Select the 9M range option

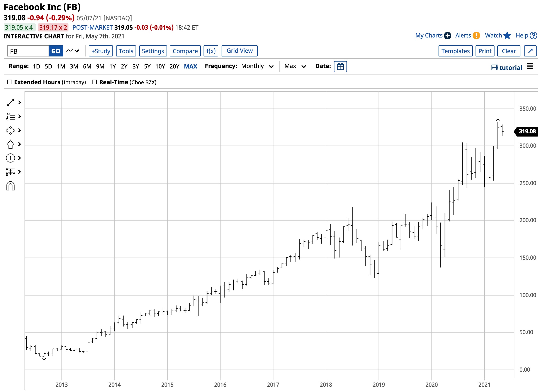101,67
